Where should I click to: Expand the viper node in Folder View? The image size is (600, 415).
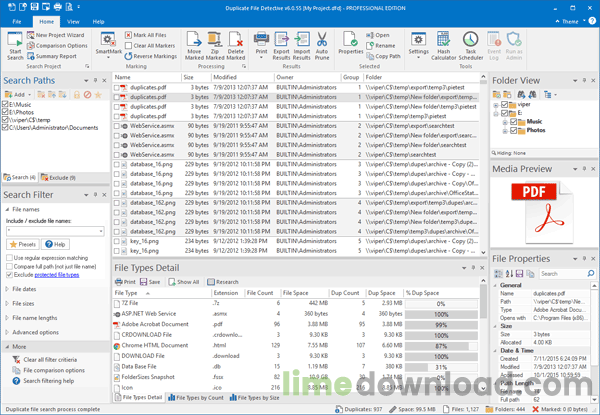496,105
